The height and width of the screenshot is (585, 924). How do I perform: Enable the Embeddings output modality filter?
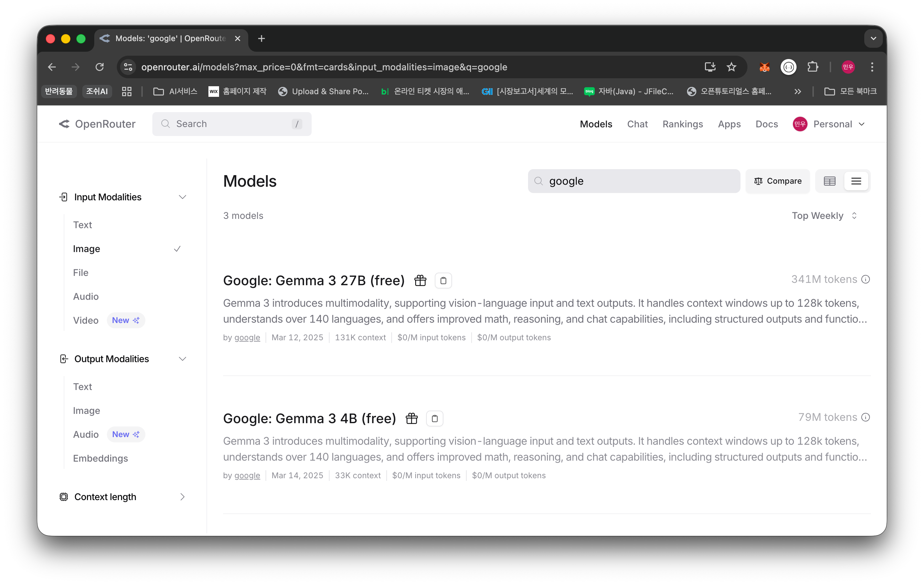pyautogui.click(x=101, y=458)
